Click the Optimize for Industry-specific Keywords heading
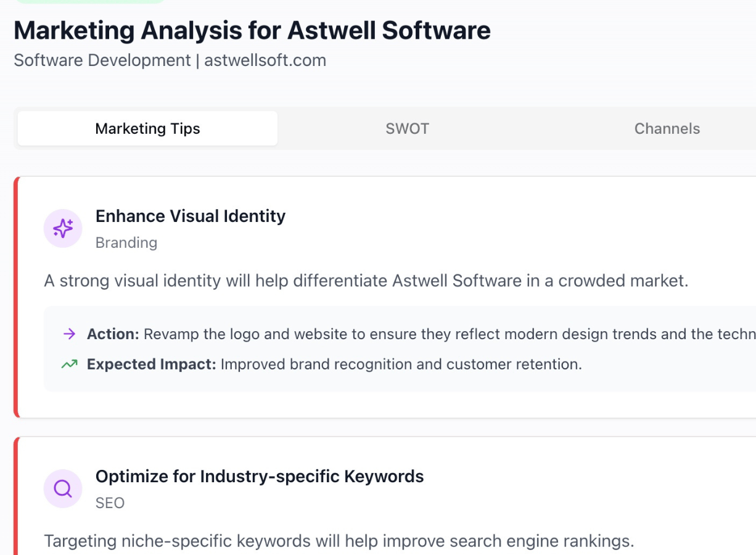 pyautogui.click(x=260, y=477)
